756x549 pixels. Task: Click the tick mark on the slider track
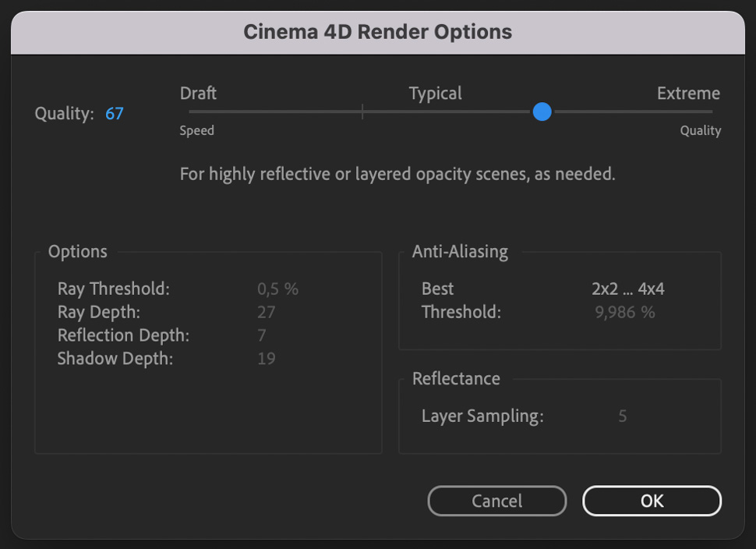point(362,112)
